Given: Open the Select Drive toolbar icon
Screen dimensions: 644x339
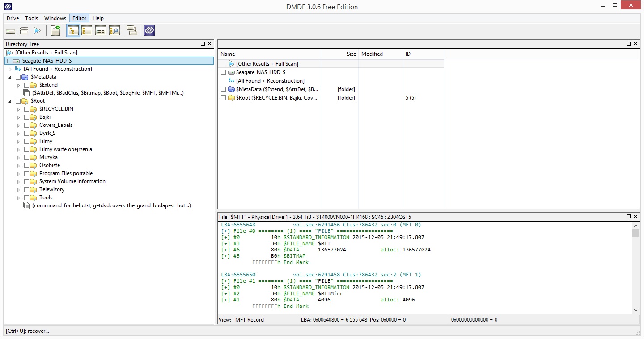Looking at the screenshot, I should pyautogui.click(x=10, y=31).
